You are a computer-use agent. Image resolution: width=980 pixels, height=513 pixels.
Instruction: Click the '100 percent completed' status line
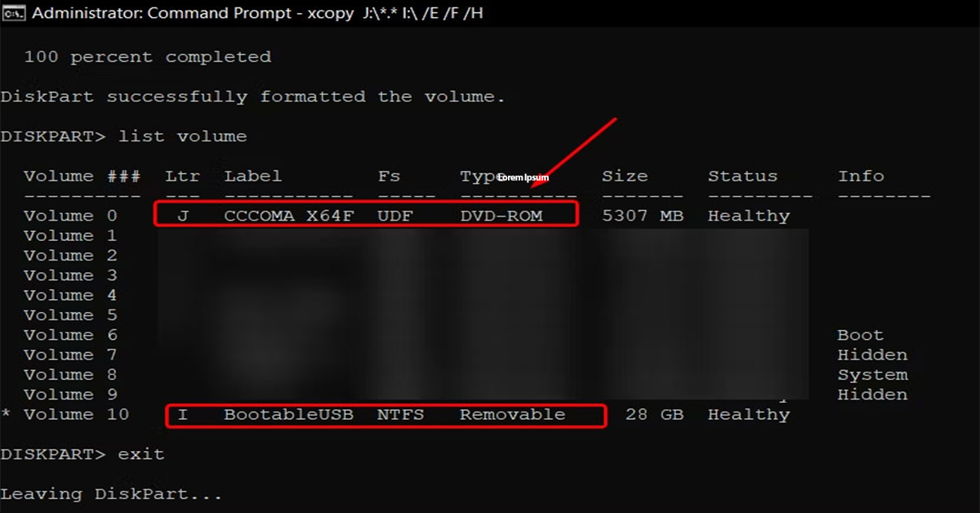click(x=151, y=56)
